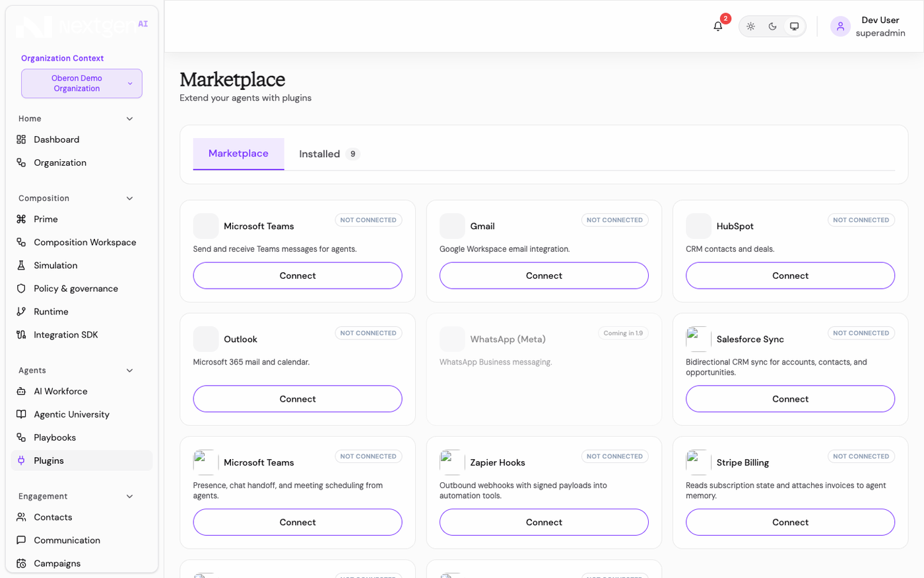The width and height of the screenshot is (924, 578).
Task: Click the Salesforce Sync plugin logo
Action: [x=698, y=339]
